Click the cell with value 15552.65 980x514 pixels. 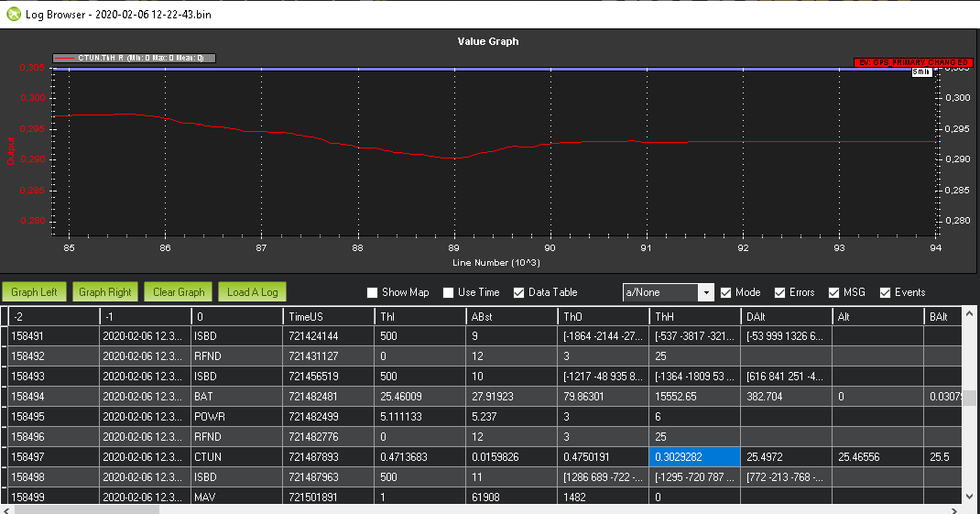coord(695,397)
